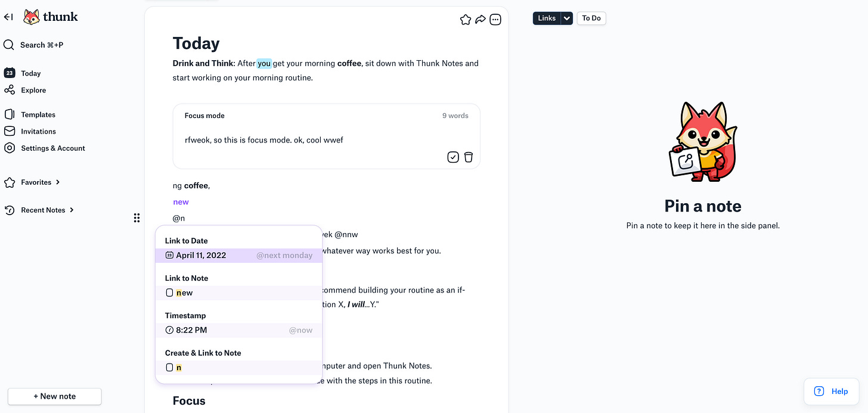
Task: Share the note via the arrow icon
Action: [x=480, y=20]
